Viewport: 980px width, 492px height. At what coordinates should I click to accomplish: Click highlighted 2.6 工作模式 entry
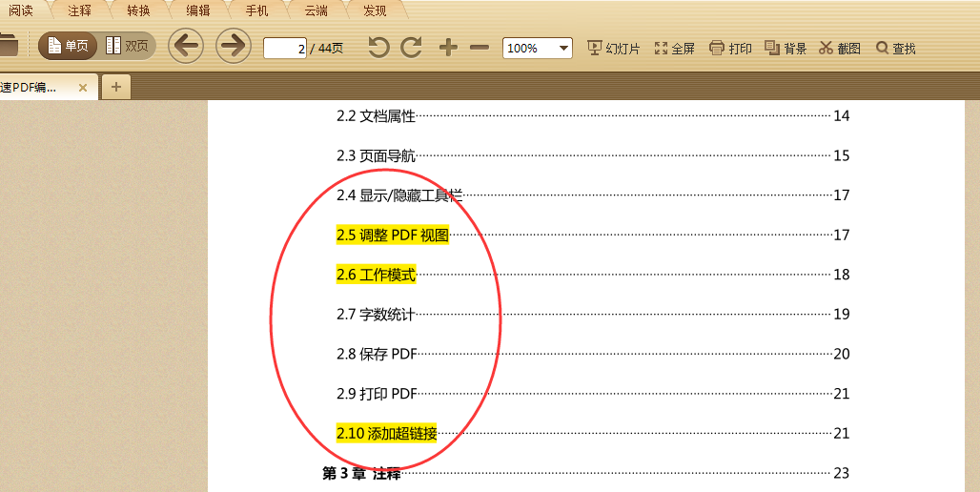[x=376, y=275]
